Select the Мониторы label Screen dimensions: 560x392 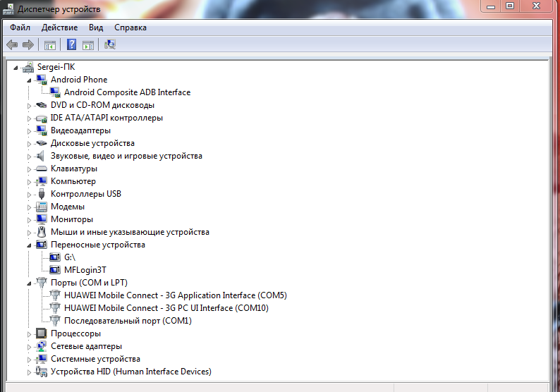tap(72, 219)
